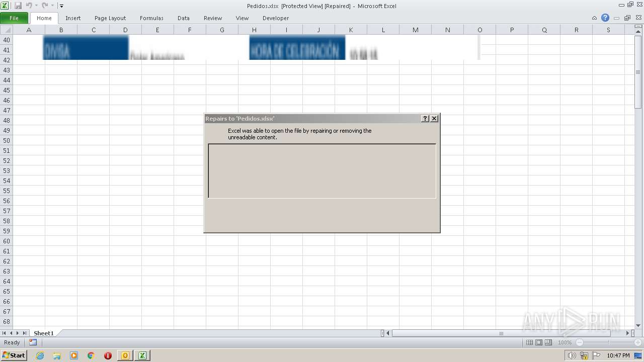
Task: Select column G header
Action: 222,30
